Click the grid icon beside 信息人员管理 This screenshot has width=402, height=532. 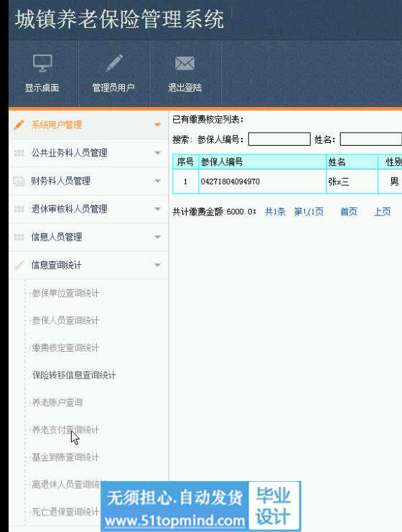tap(19, 237)
